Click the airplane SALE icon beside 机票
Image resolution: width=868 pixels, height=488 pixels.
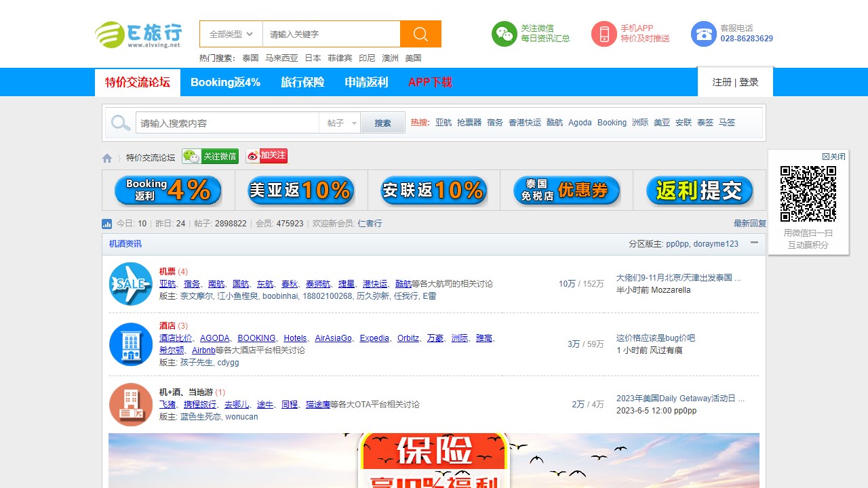[x=130, y=283]
